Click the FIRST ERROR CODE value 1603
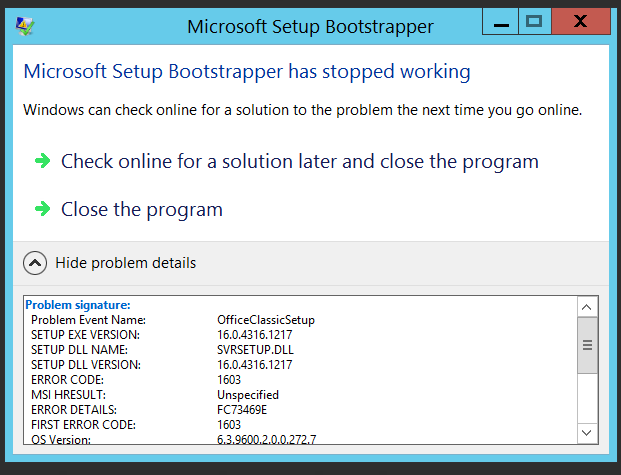The height and width of the screenshot is (475, 621). pos(229,425)
